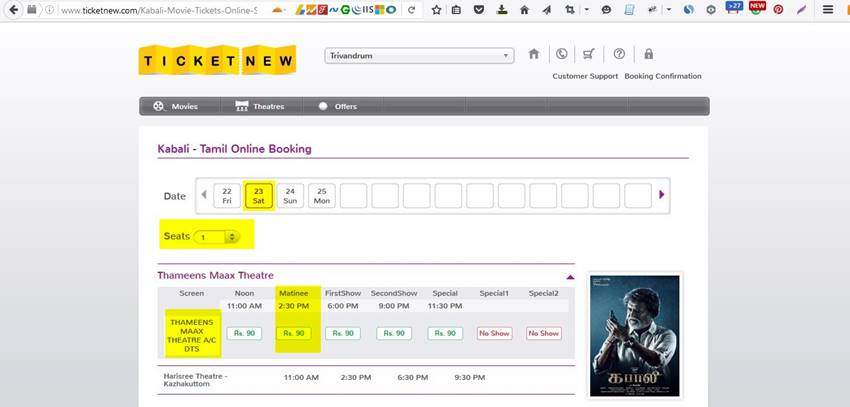Image resolution: width=850 pixels, height=407 pixels.
Task: Click the Special1 No Show button
Action: coord(494,333)
